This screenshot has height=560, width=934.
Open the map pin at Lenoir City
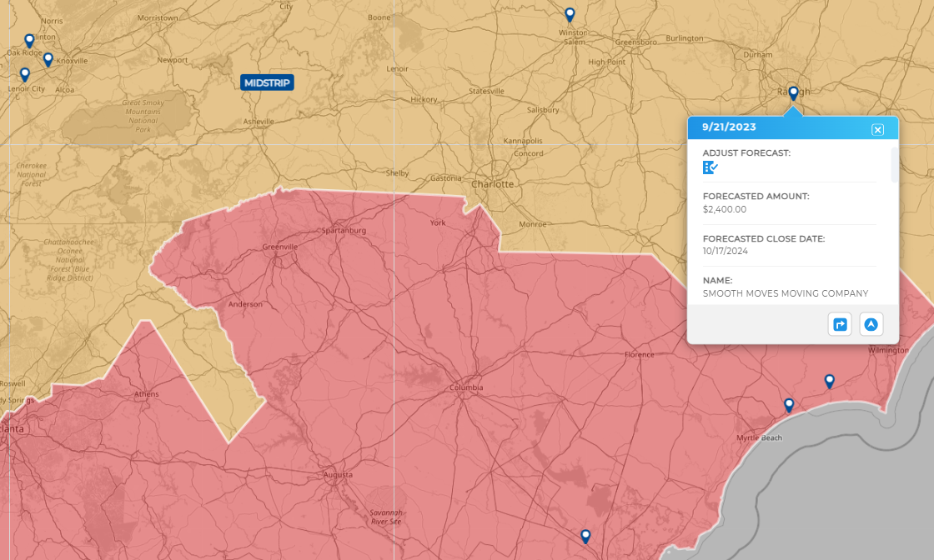25,74
